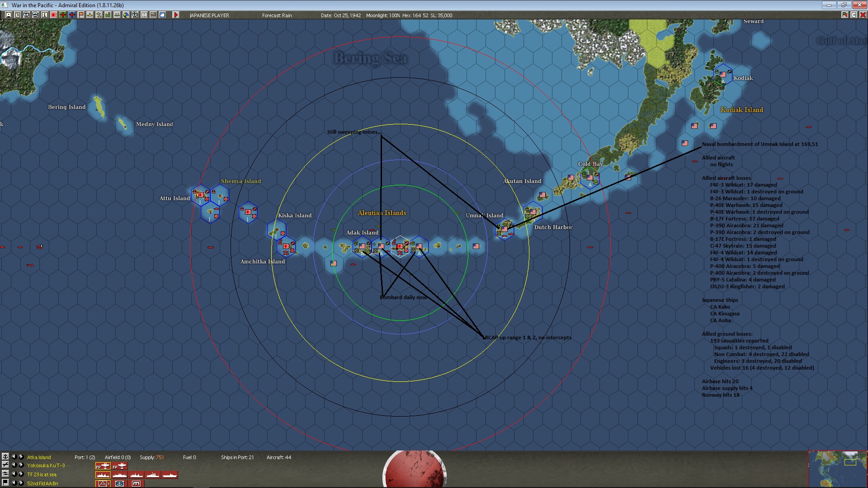This screenshot has height=488, width=868.
Task: Select the fifth task force ship icon
Action: pos(170,475)
